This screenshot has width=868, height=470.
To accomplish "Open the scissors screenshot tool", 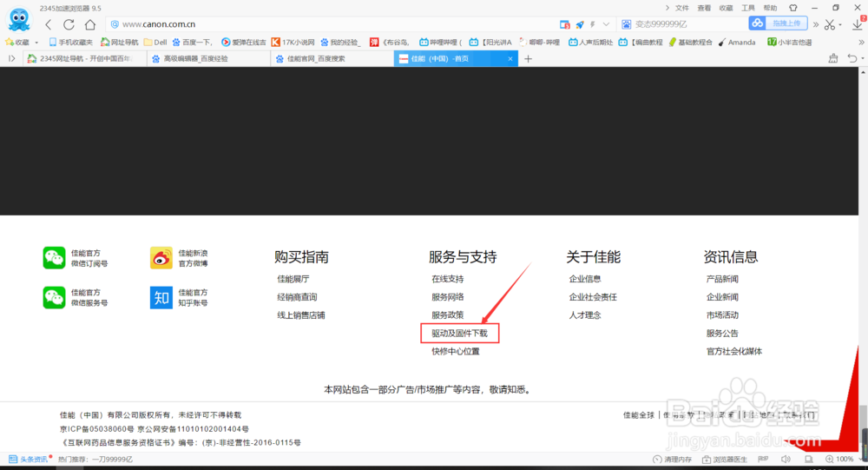I will point(829,24).
